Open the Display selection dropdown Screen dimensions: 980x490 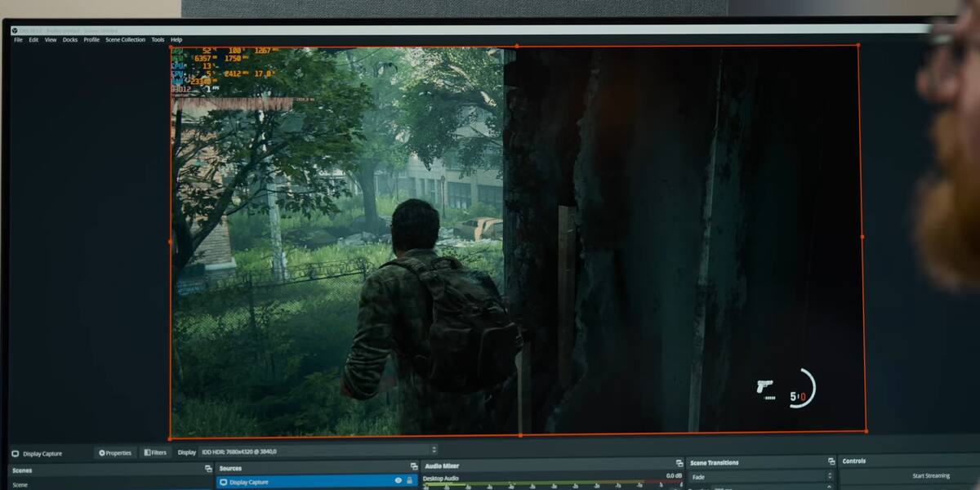coord(318,451)
